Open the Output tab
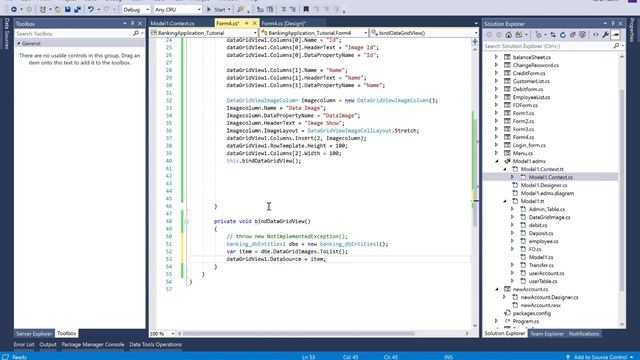Screen dimensions: 640x360 [48, 344]
